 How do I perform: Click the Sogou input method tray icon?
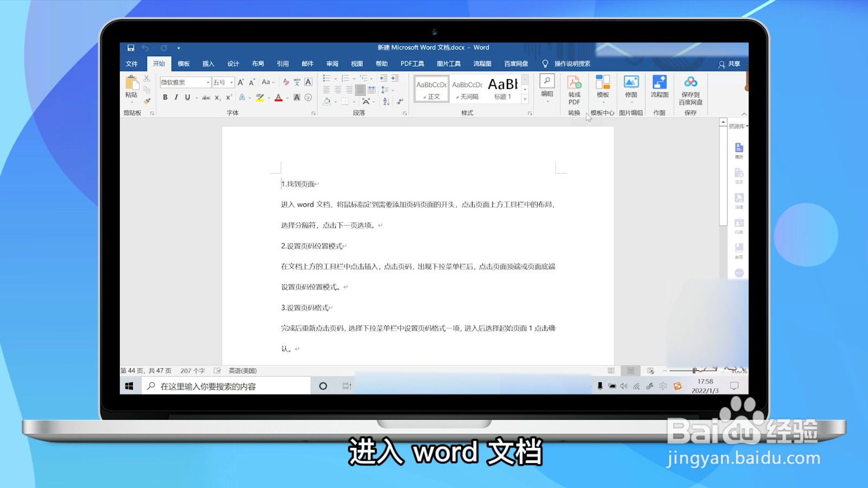coord(677,386)
